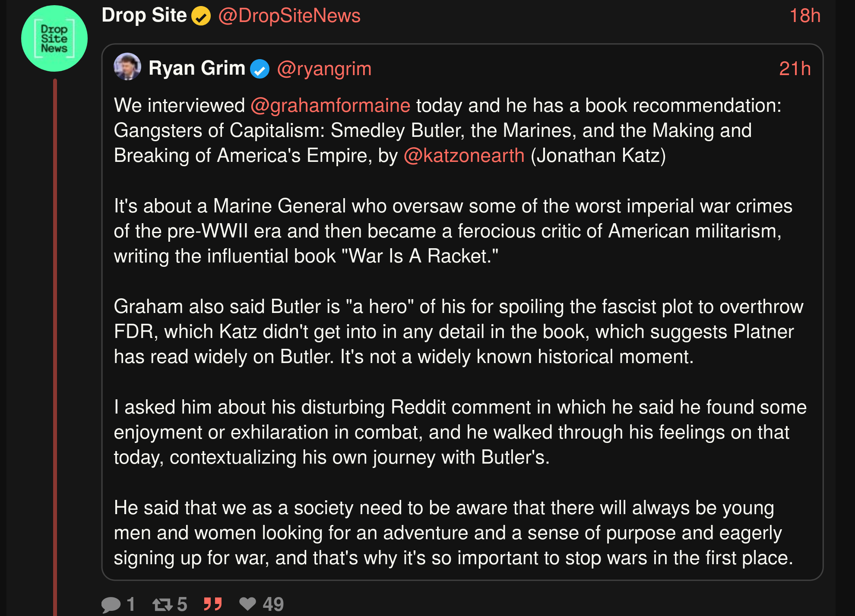Visit the @katzonearth mention
855x616 pixels.
(x=464, y=156)
